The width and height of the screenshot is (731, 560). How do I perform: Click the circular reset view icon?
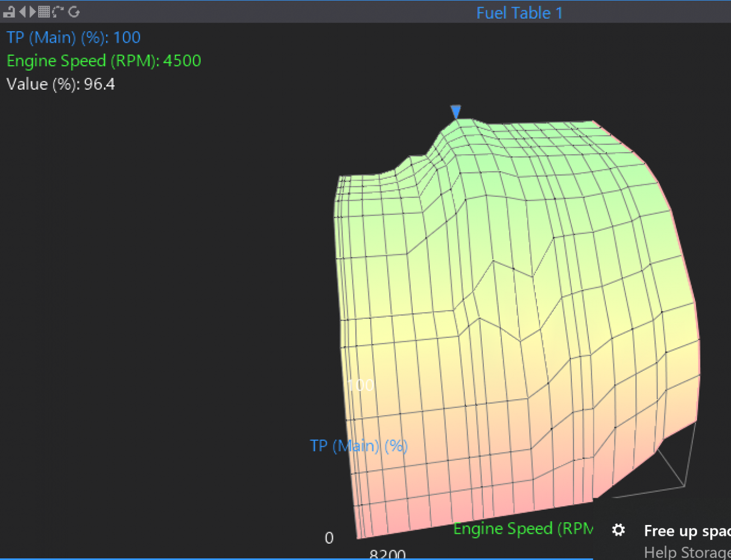point(74,11)
